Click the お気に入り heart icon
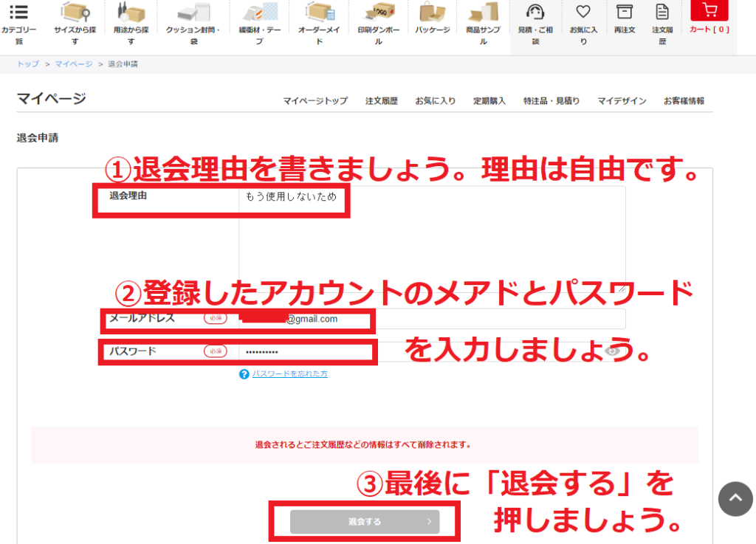 pyautogui.click(x=583, y=13)
